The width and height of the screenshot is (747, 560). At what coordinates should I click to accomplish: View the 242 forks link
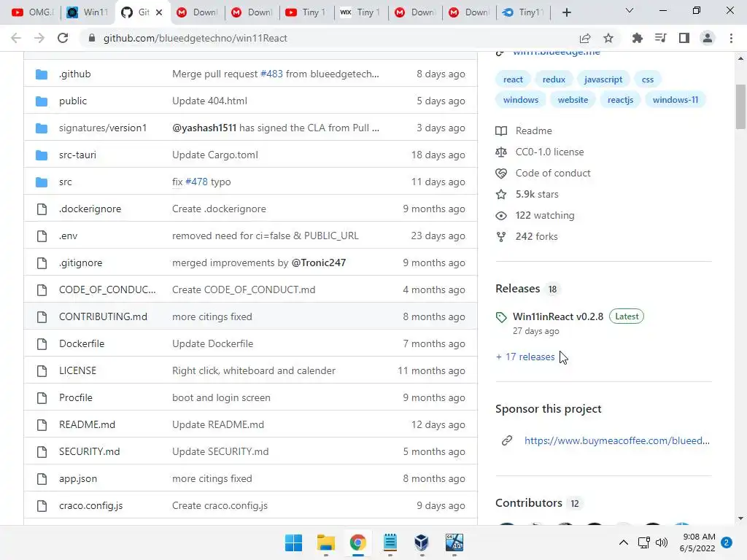click(x=536, y=236)
